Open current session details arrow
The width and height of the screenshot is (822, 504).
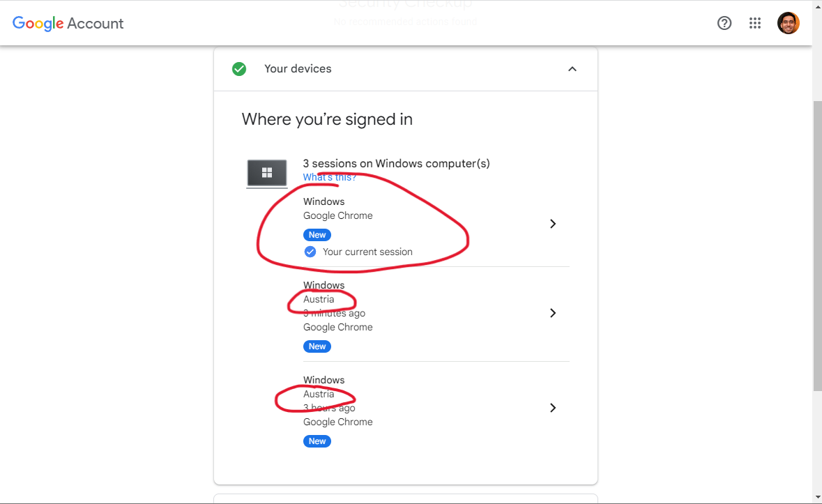[x=553, y=224]
